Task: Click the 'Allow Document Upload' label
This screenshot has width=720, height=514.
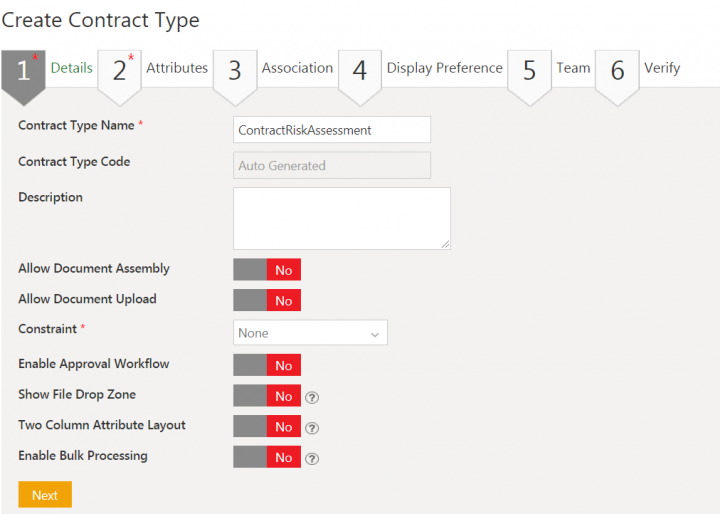Action: click(x=87, y=299)
